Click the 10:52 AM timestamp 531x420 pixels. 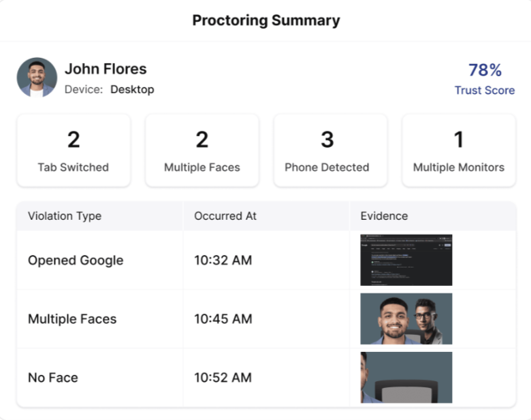pos(223,377)
